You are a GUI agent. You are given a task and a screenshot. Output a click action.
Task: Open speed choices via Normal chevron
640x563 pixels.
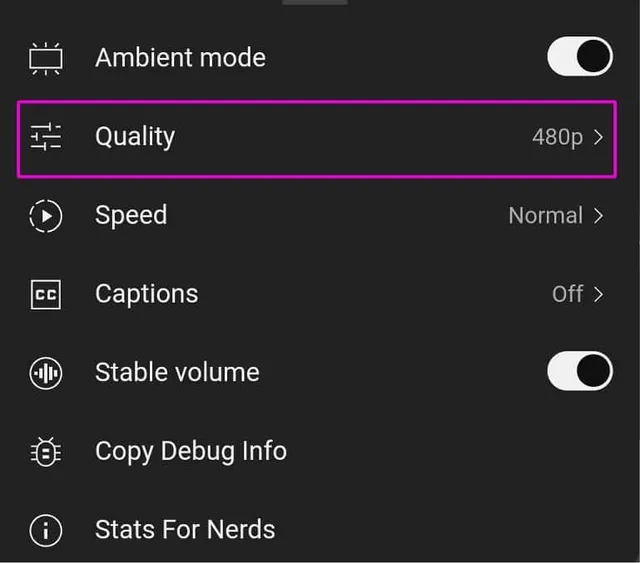click(x=598, y=216)
